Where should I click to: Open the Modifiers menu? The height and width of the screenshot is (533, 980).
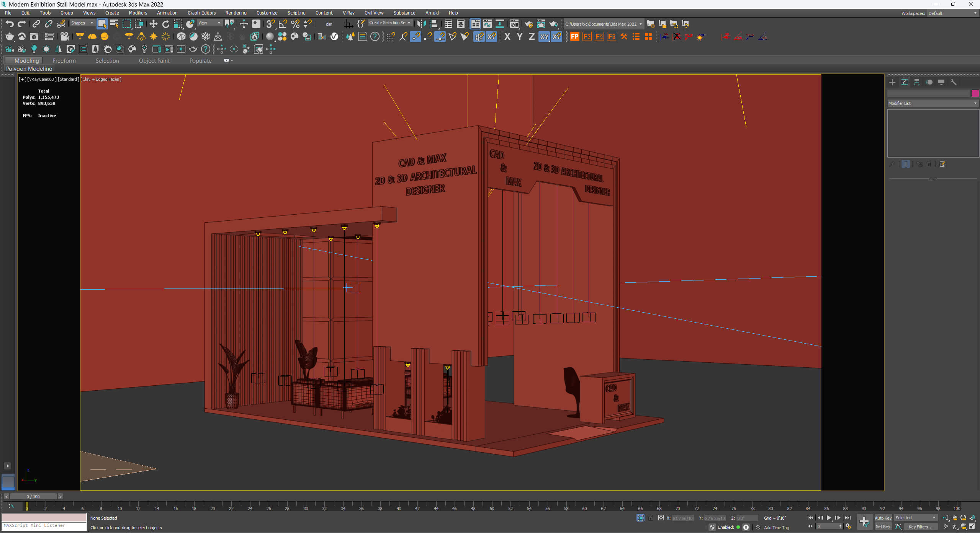click(x=138, y=13)
